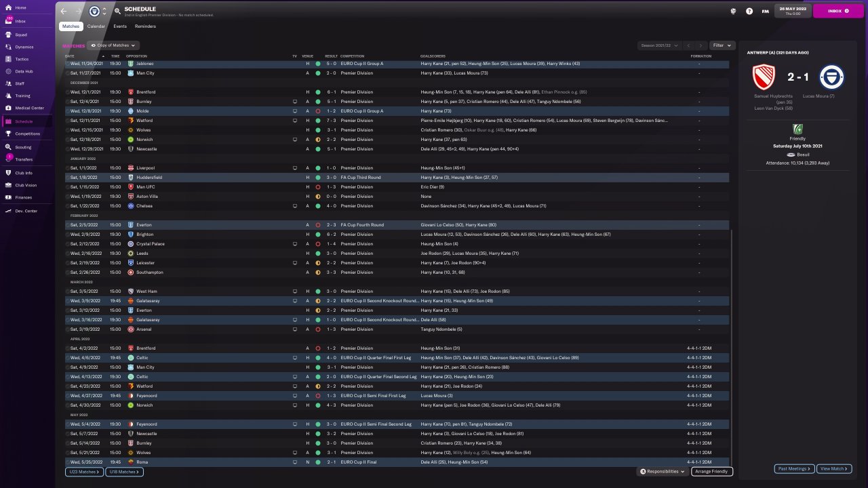Click Aston Villa in the opposition column

point(147,197)
